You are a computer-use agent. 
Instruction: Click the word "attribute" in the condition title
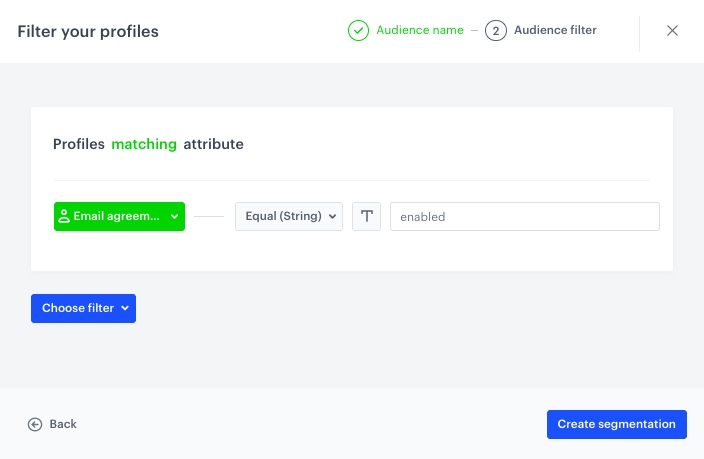point(213,144)
